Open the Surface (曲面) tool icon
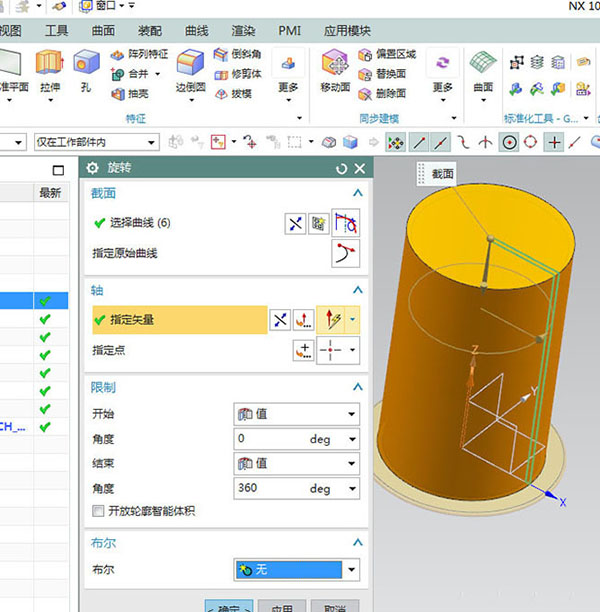 pyautogui.click(x=483, y=62)
